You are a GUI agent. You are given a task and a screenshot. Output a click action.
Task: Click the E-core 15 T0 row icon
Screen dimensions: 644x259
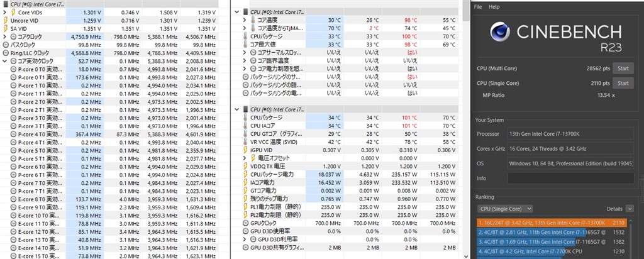(13, 256)
